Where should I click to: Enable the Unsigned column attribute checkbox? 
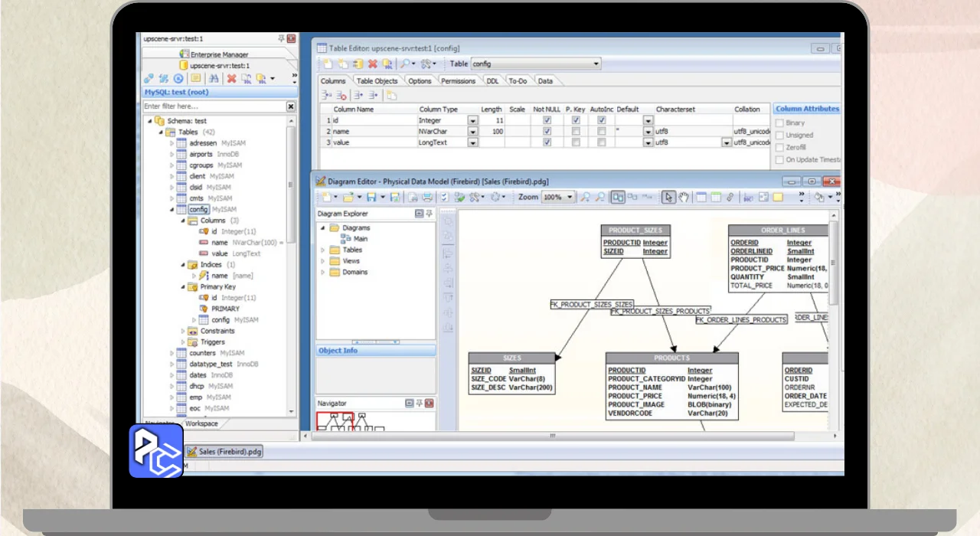pyautogui.click(x=779, y=135)
